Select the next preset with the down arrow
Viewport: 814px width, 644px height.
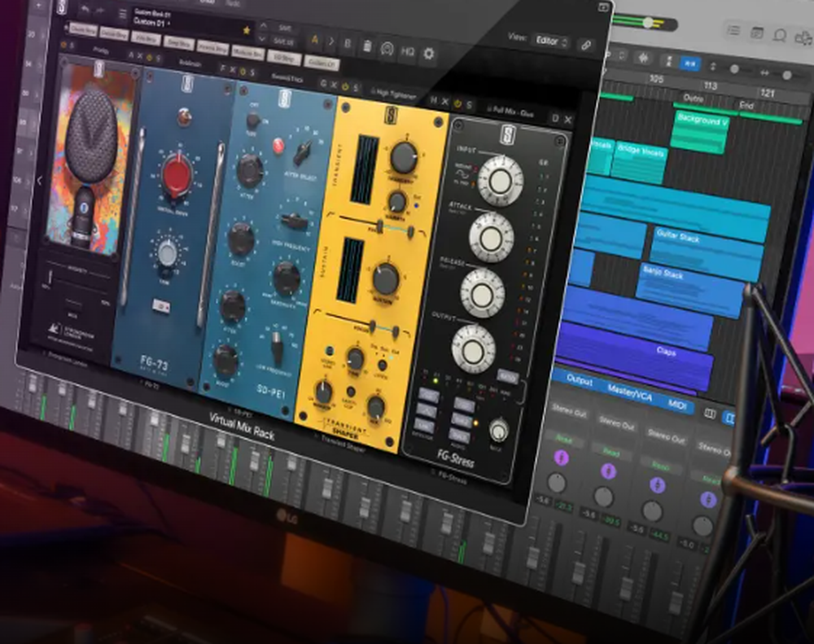coord(263,39)
